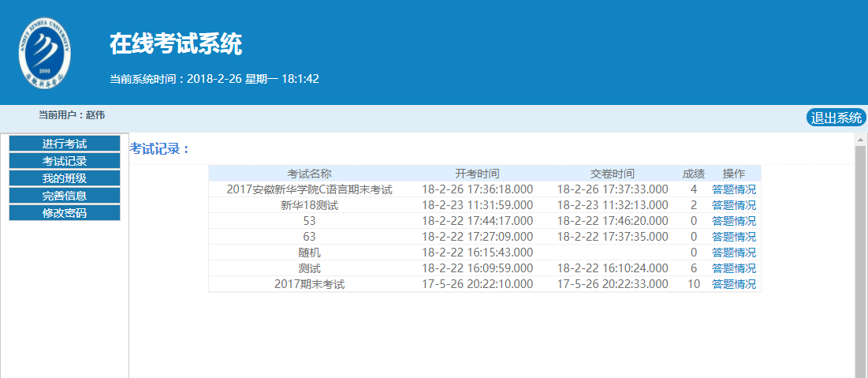This screenshot has height=378, width=868.
Task: Click the vertical scrollbar track
Action: (x=861, y=260)
